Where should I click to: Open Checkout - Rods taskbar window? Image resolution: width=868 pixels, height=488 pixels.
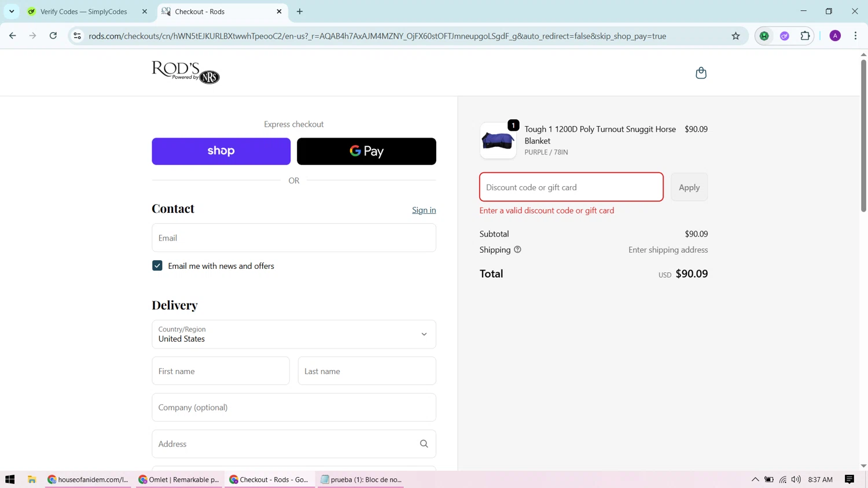coord(270,479)
